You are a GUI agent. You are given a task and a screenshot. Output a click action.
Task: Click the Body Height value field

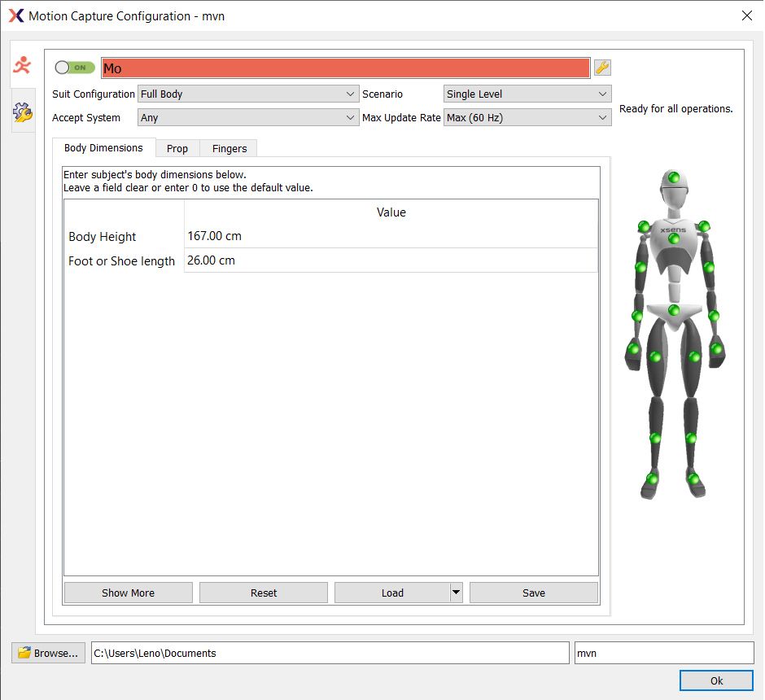pyautogui.click(x=391, y=237)
